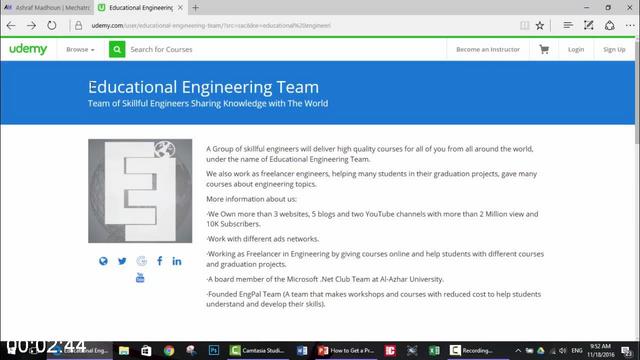
Task: Open Photoshop from the taskbar
Action: [x=213, y=350]
